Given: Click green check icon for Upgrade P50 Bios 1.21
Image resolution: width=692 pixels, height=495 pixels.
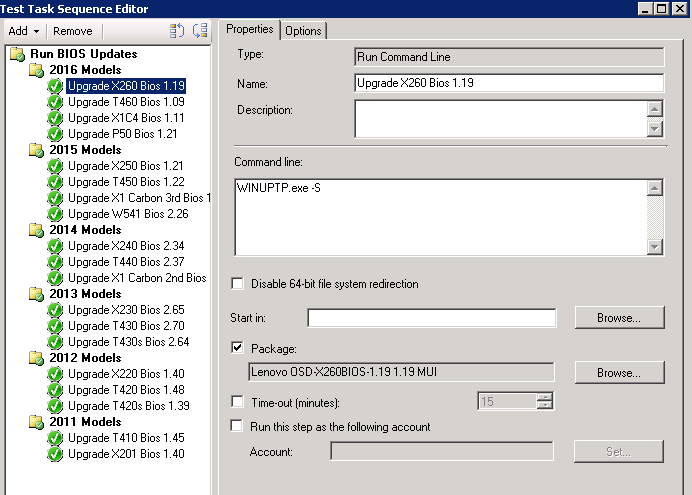Looking at the screenshot, I should click(x=55, y=134).
